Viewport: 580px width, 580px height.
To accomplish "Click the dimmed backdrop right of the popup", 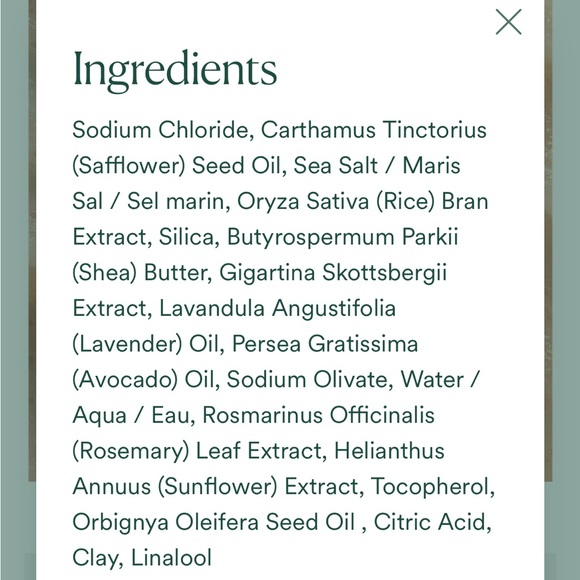I will coord(562,290).
